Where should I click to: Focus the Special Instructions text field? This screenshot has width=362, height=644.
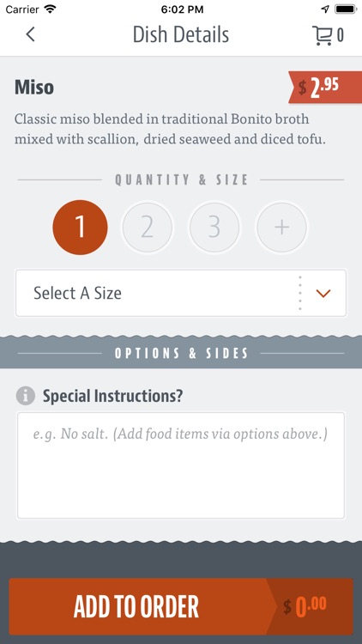(x=181, y=465)
